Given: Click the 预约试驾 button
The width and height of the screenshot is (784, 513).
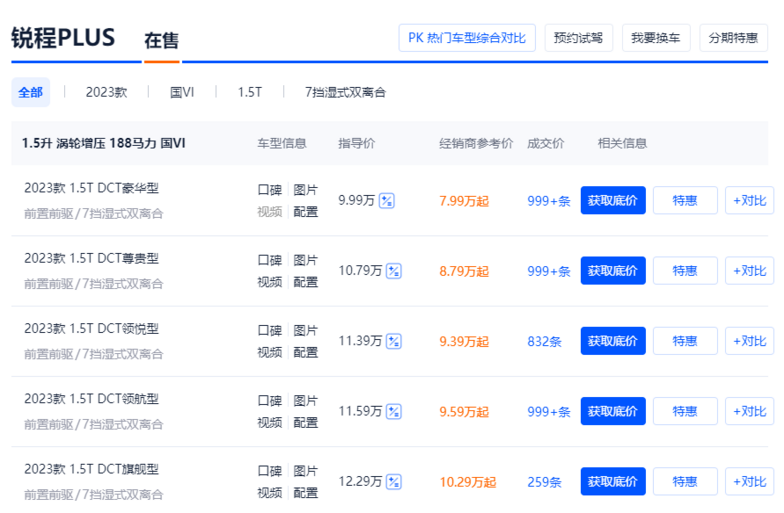Looking at the screenshot, I should [x=578, y=38].
